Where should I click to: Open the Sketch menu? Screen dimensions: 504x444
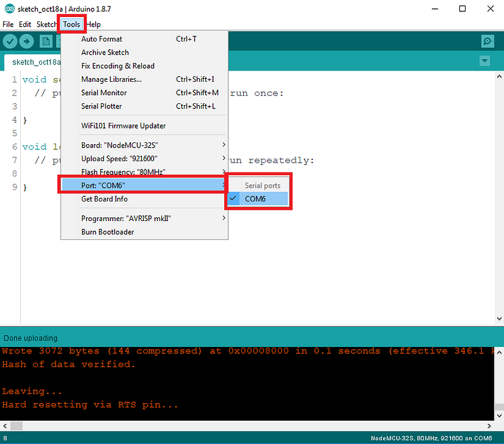(47, 25)
